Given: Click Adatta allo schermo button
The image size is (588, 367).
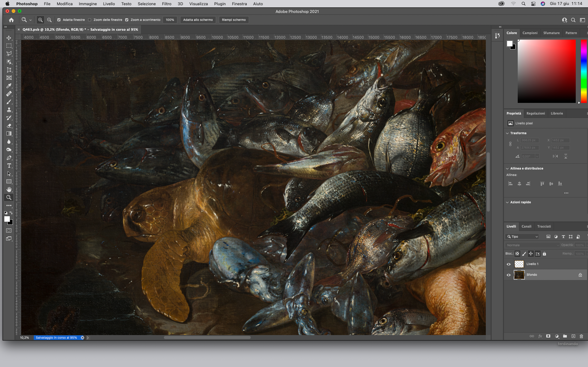Looking at the screenshot, I should [x=198, y=20].
